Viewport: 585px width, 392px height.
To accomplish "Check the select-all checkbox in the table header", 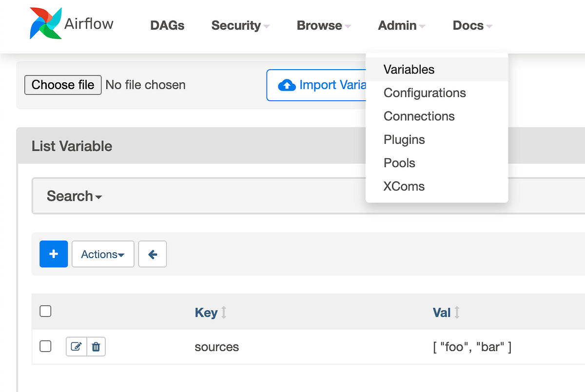I will [x=45, y=311].
